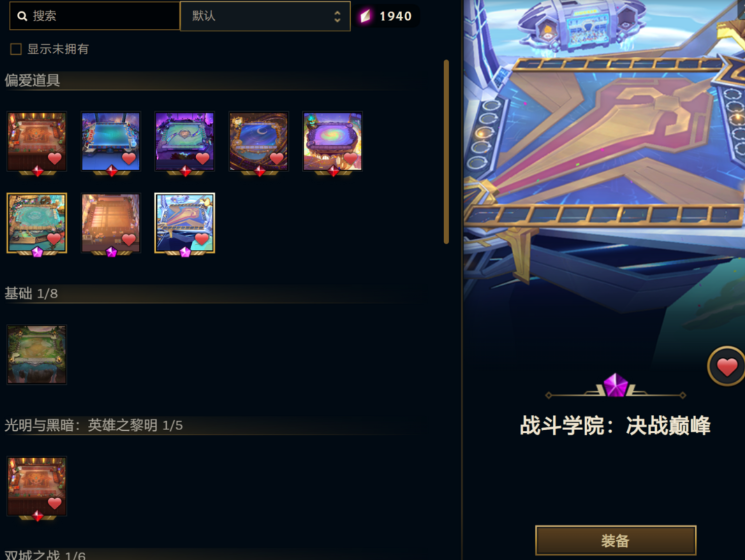Image resolution: width=745 pixels, height=560 pixels.
Task: Click purple gem rarity icon above title
Action: click(615, 385)
